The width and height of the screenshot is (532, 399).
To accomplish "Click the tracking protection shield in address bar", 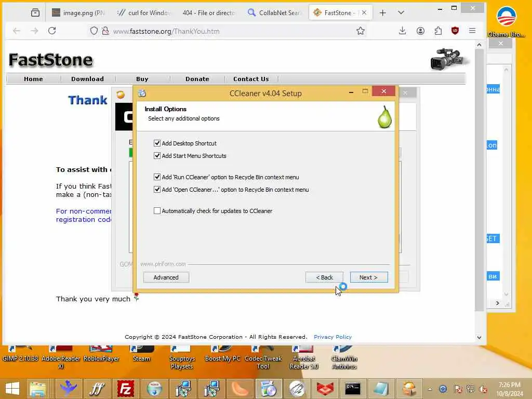I will click(x=94, y=31).
